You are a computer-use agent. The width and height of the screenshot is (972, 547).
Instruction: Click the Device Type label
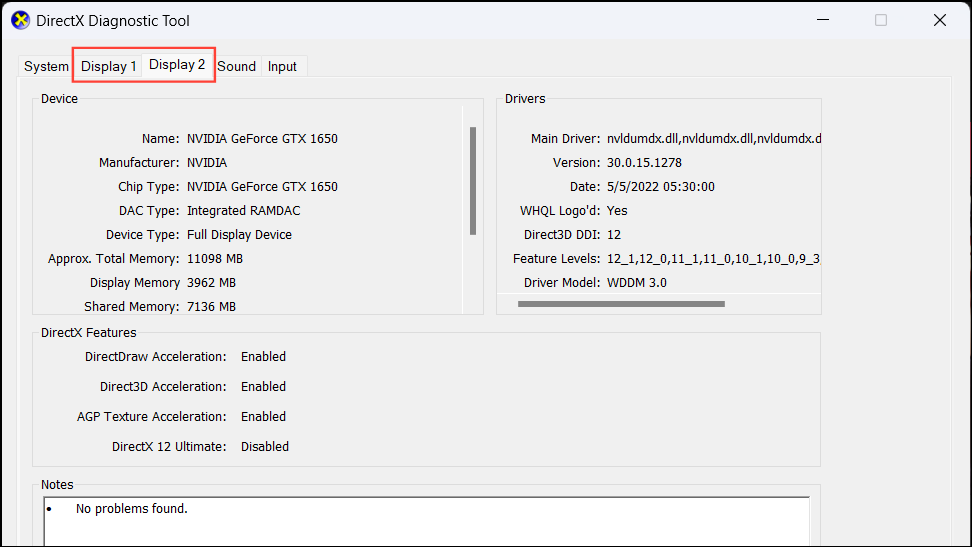[143, 235]
